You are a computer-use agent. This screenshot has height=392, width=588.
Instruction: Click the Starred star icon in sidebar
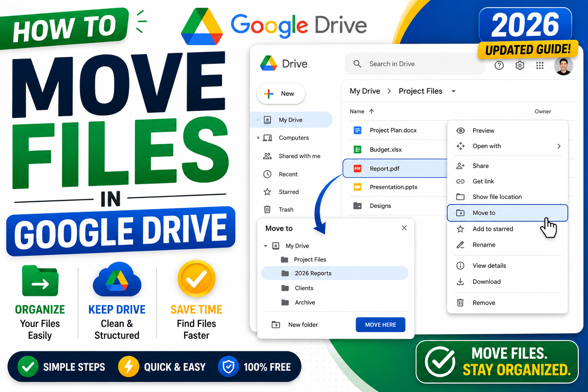(267, 192)
